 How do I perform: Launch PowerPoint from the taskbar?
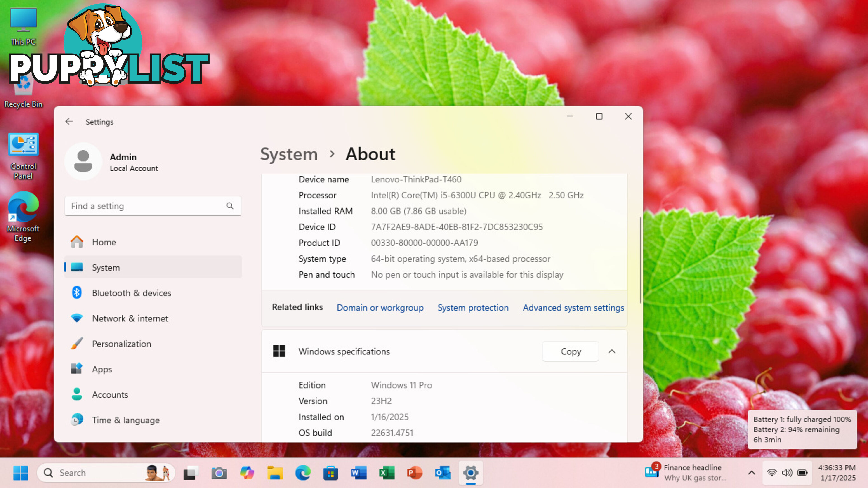[x=415, y=473]
